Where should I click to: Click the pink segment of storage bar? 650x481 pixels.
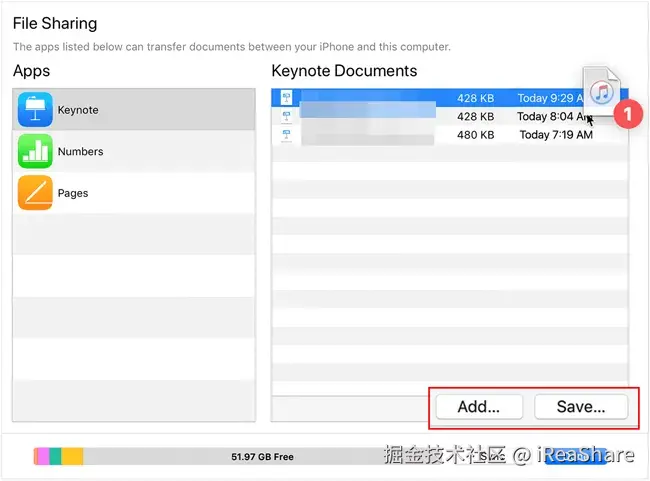43,456
